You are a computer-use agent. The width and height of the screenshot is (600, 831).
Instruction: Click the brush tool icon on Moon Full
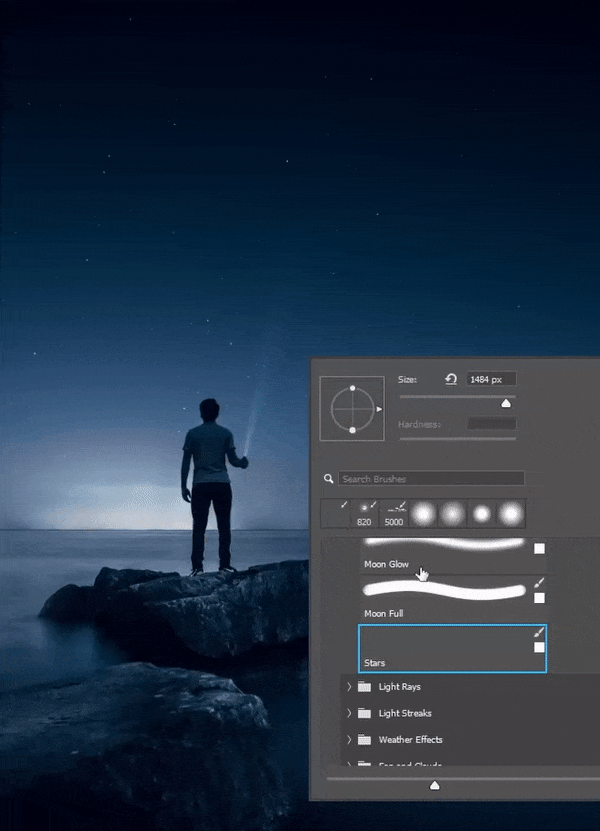(x=539, y=582)
